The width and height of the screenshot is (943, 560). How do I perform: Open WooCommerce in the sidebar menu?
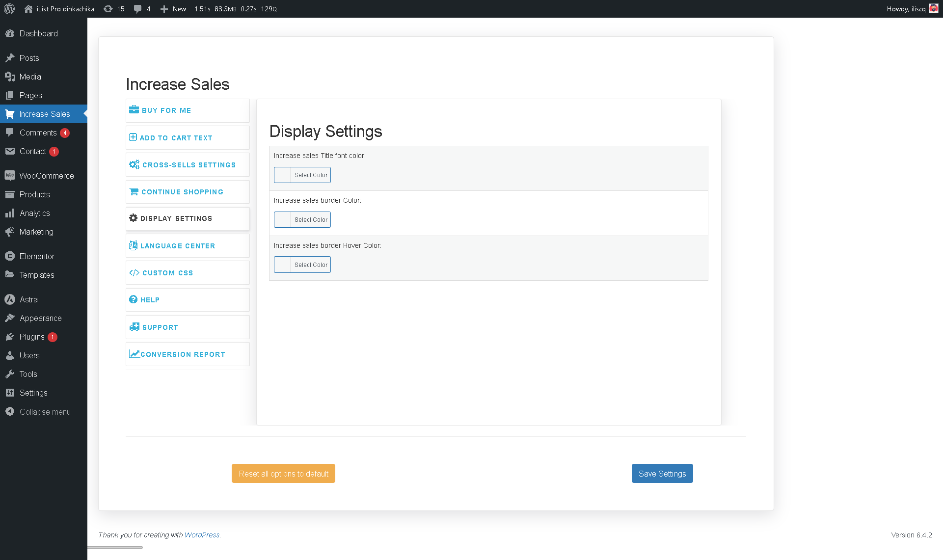(46, 176)
